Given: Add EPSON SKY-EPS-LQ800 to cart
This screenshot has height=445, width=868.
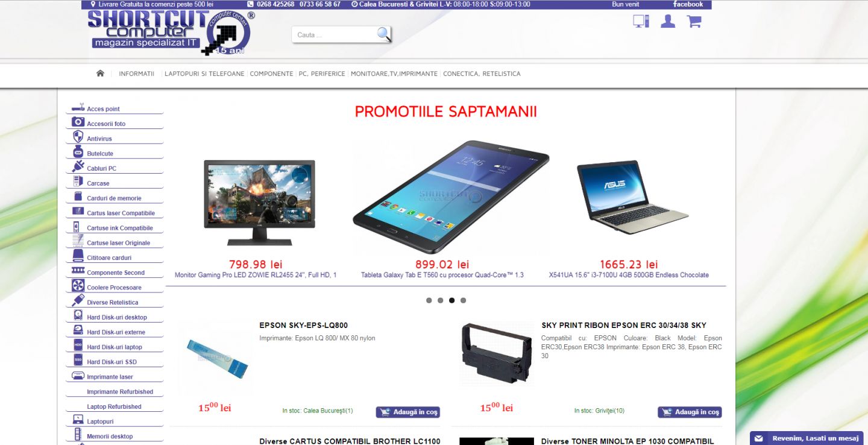Looking at the screenshot, I should click(x=408, y=412).
